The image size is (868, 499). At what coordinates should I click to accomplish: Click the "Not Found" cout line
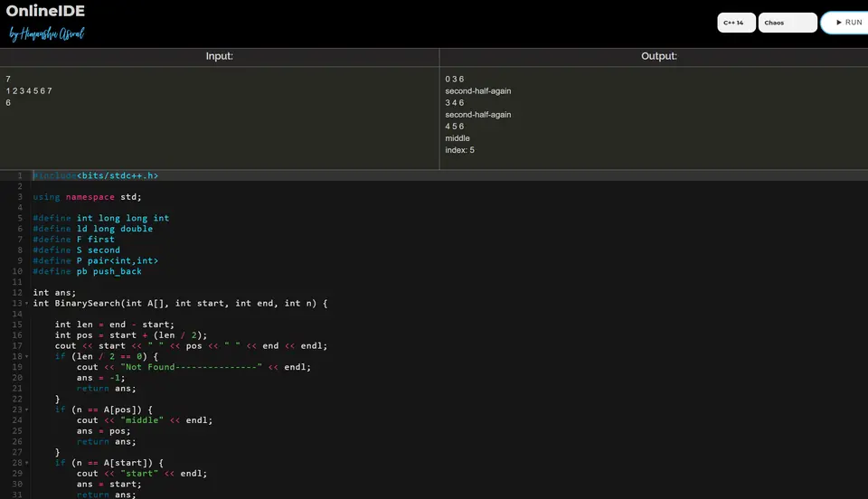click(x=193, y=367)
